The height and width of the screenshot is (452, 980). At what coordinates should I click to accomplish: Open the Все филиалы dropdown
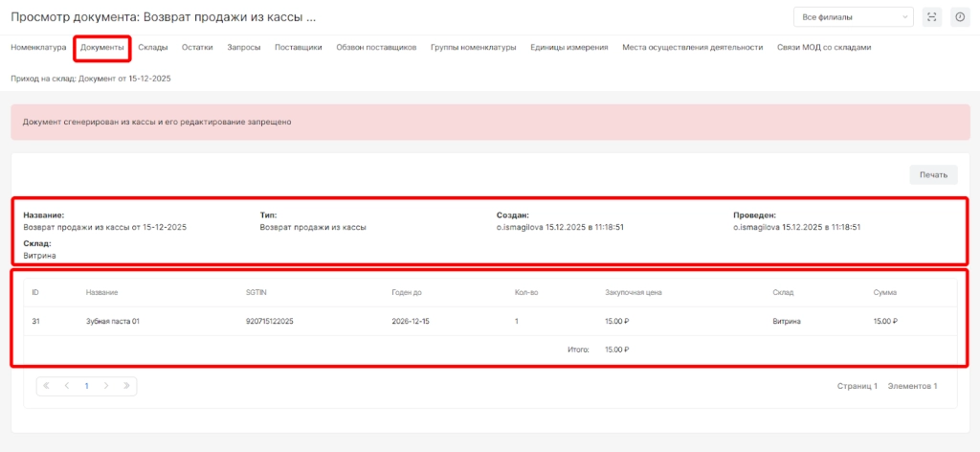pos(854,17)
